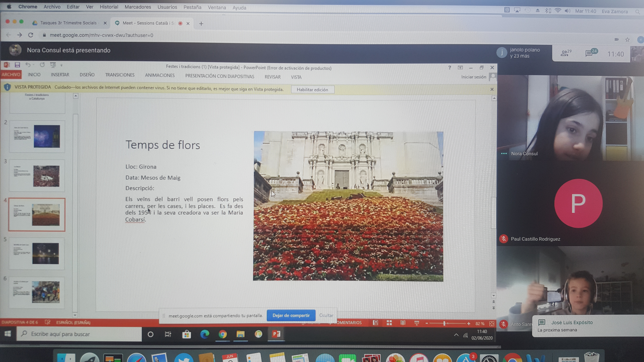The image size is (644, 362).
Task: Select slide 3 thumbnail
Action: [x=37, y=176]
